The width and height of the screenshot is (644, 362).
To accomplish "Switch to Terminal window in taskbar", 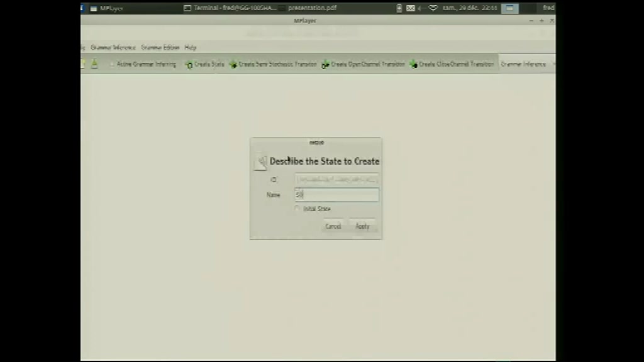I will coord(230,8).
